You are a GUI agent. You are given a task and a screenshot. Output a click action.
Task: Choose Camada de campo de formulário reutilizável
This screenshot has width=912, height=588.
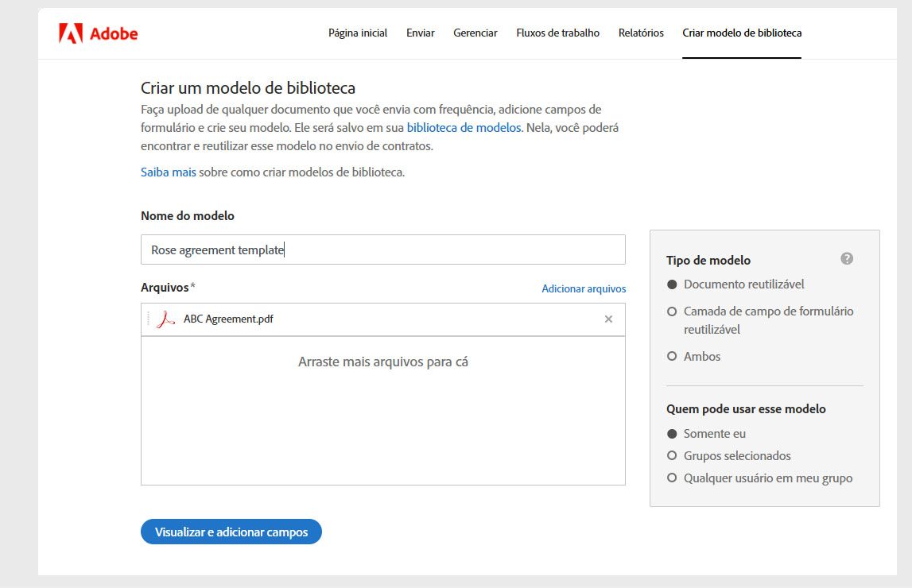click(672, 311)
